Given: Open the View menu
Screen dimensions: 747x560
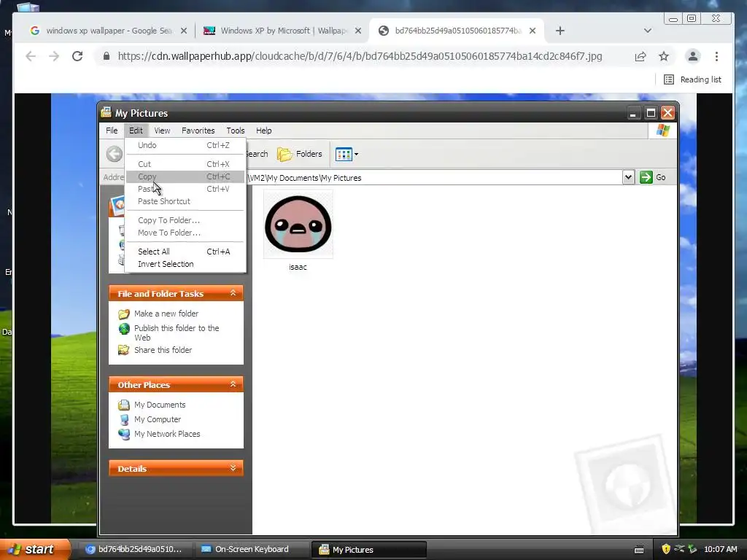Looking at the screenshot, I should click(162, 131).
